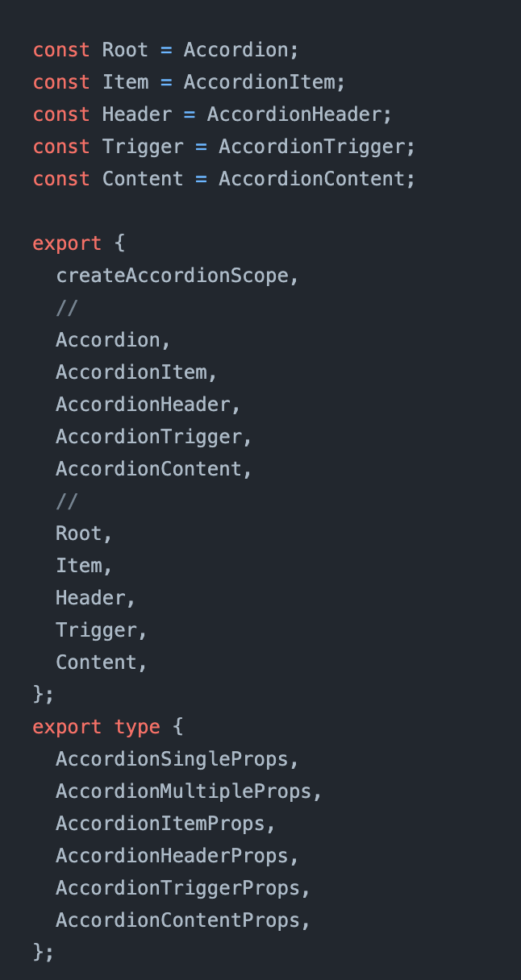The height and width of the screenshot is (980, 521).
Task: Click AccordionContentProps in type export
Action: 177,920
